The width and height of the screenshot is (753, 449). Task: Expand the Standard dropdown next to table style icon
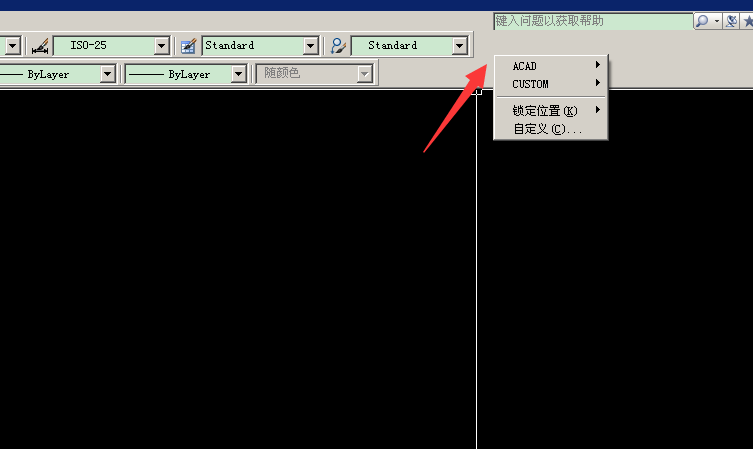pos(311,46)
